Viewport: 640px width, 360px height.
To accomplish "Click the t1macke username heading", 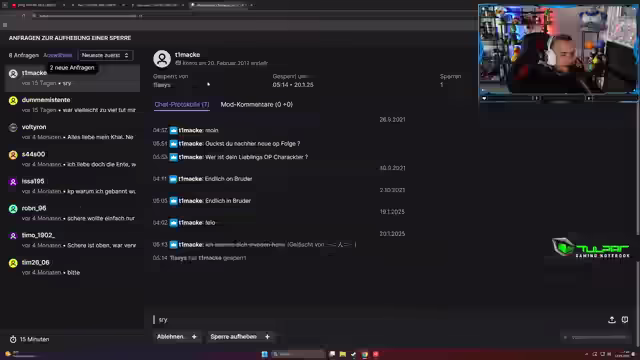I will 187,55.
